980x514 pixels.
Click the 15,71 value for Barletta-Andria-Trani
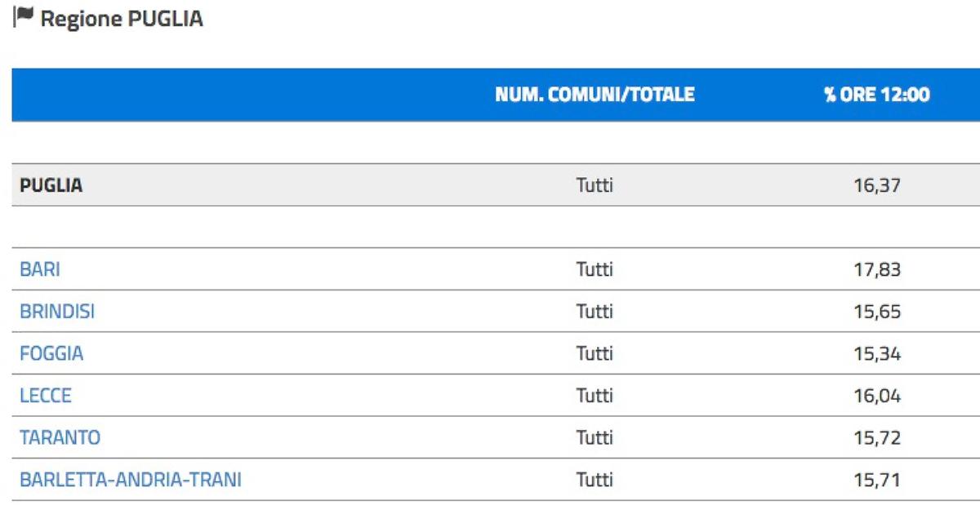pos(877,481)
